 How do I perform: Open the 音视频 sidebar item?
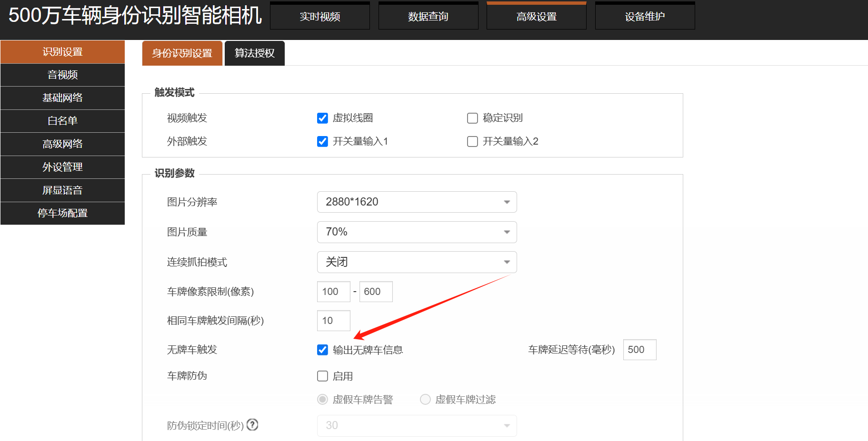[x=62, y=75]
